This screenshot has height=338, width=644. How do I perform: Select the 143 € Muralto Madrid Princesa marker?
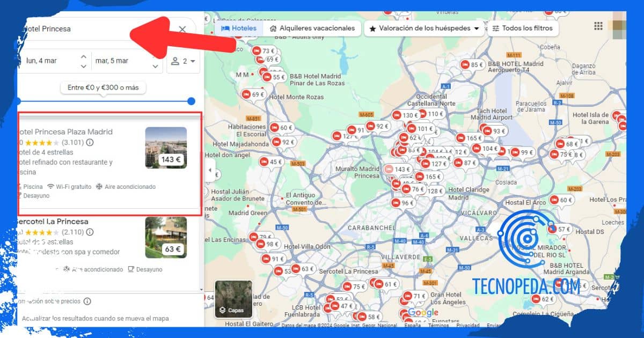tap(397, 169)
